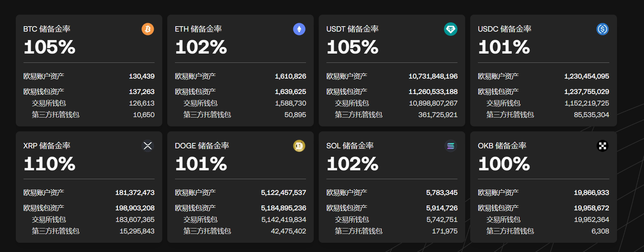Click XRP exchange wallet value 183,607,365
Screen dimensions: 644x252
point(135,220)
